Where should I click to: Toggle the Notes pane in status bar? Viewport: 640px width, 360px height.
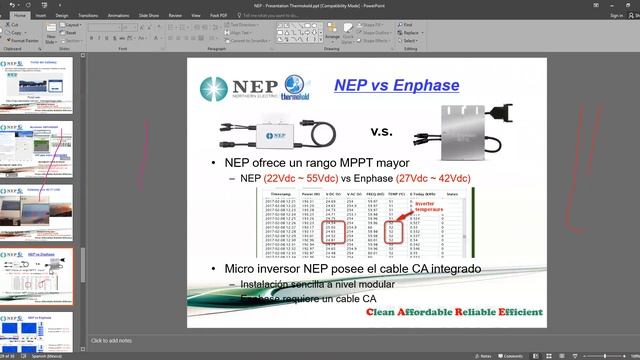(483, 356)
